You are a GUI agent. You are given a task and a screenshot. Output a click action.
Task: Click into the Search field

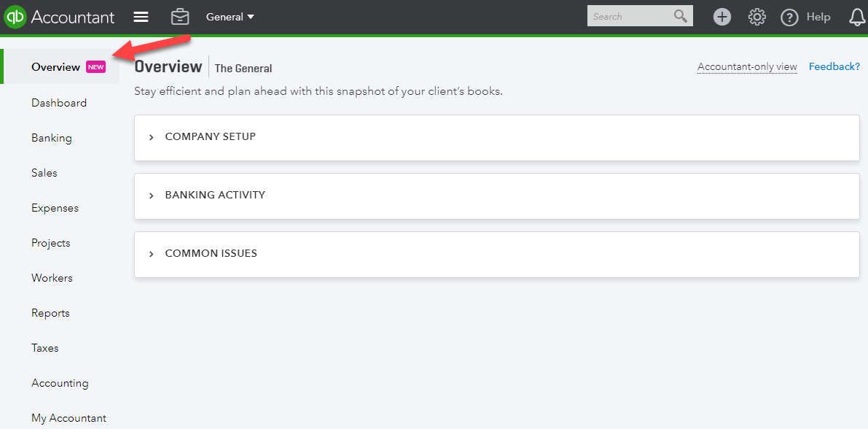(630, 17)
